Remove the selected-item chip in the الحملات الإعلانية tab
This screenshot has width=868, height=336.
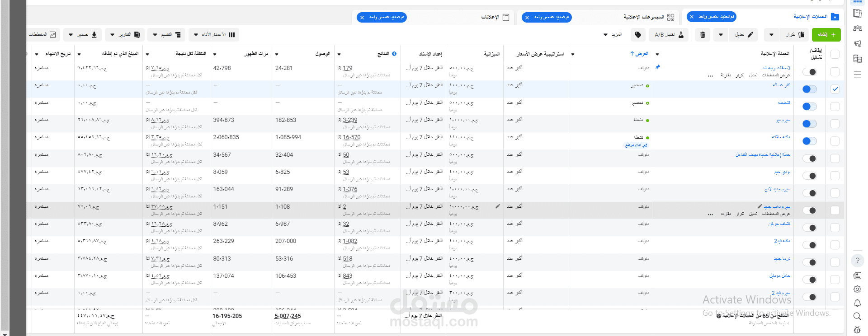pyautogui.click(x=692, y=17)
